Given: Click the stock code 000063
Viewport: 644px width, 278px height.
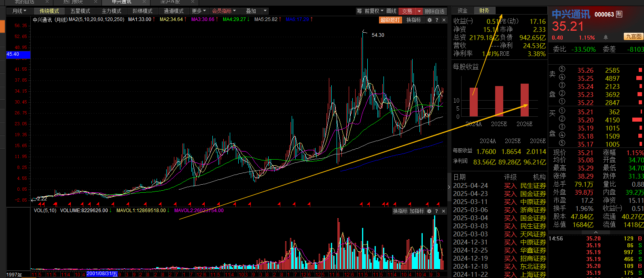Looking at the screenshot, I should [604, 15].
